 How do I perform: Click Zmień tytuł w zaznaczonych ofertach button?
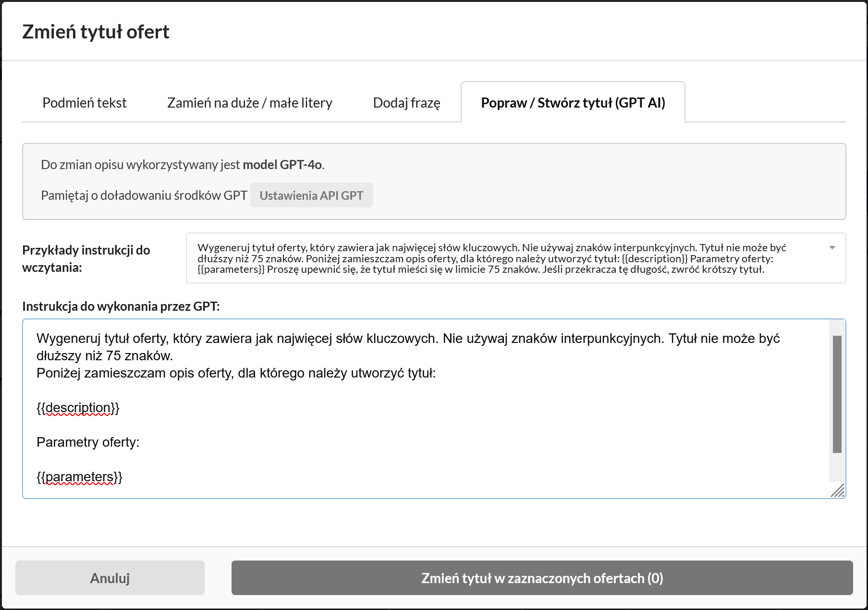(542, 578)
